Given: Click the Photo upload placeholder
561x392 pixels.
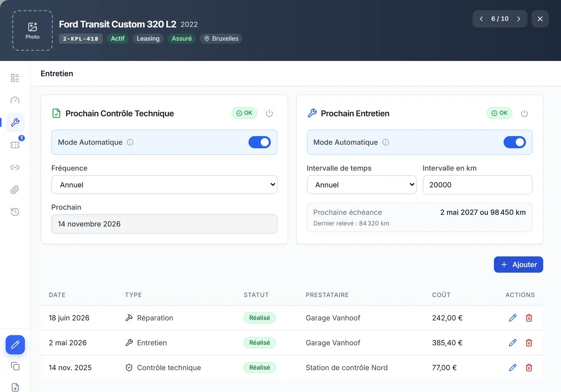Looking at the screenshot, I should pos(33,30).
